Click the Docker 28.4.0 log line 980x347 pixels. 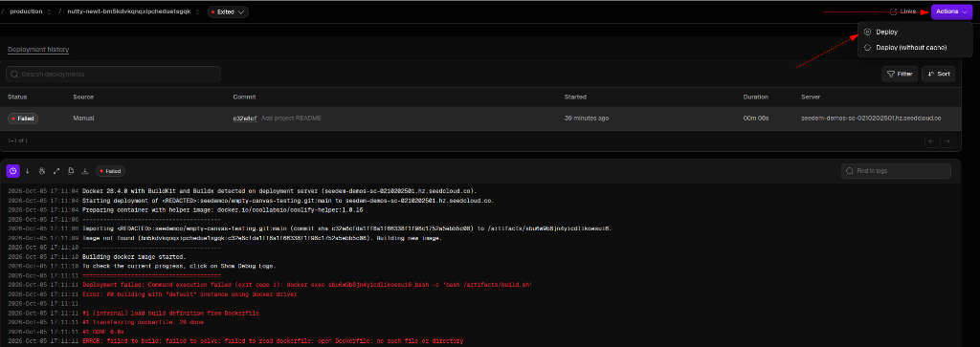279,191
